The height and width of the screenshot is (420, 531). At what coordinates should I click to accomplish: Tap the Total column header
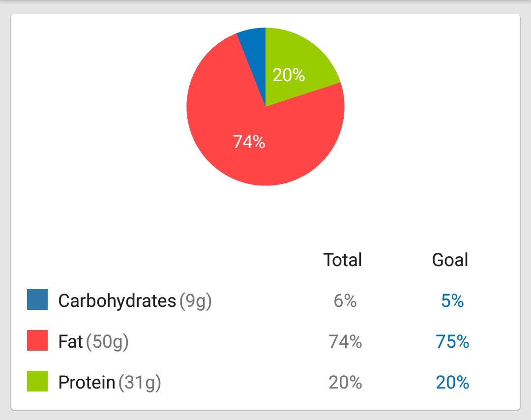pyautogui.click(x=343, y=260)
